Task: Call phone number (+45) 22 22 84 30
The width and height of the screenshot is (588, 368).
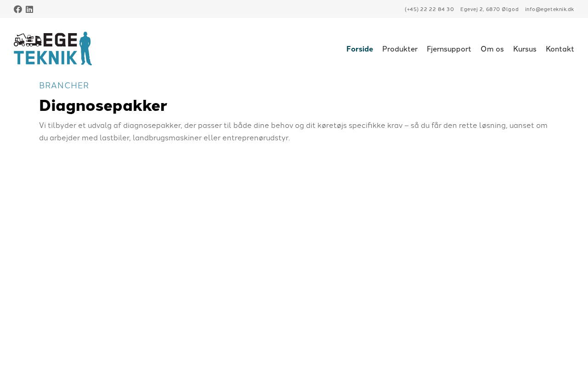Action: (429, 9)
